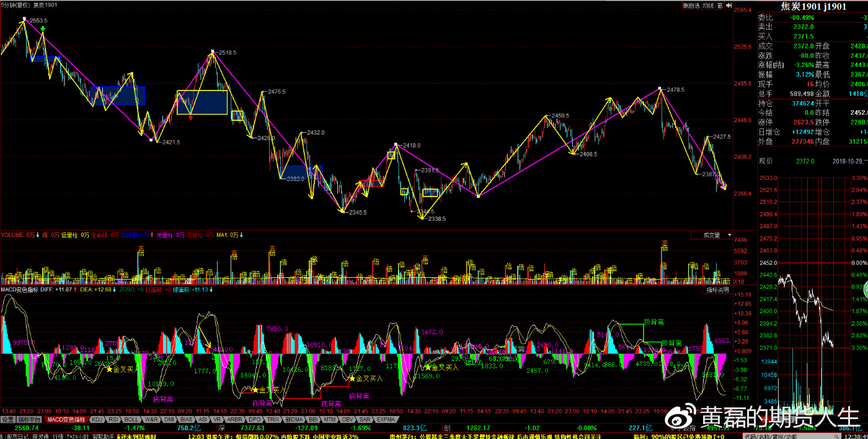The height and width of the screenshot is (439, 868).
Task: Open the 指标平台 indicator platform
Action: click(29, 419)
